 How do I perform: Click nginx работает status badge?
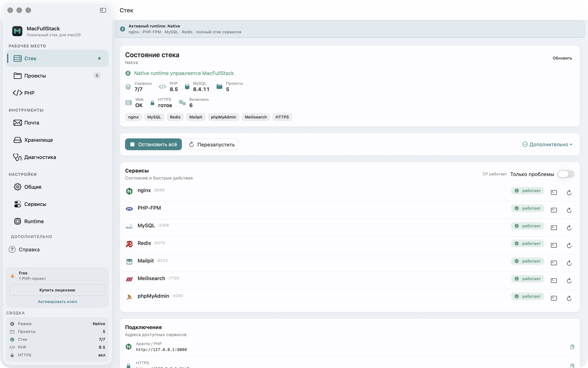point(527,191)
